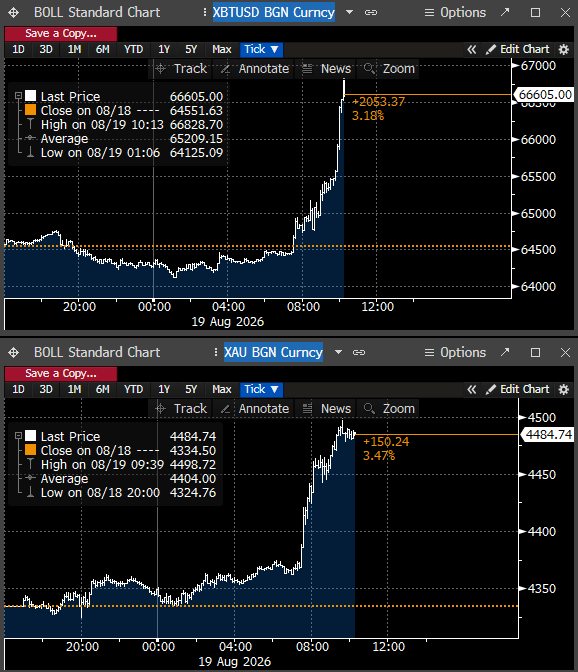Click white Last Price swatch in XBTUSD legend
The width and height of the screenshot is (578, 672).
pyautogui.click(x=30, y=96)
